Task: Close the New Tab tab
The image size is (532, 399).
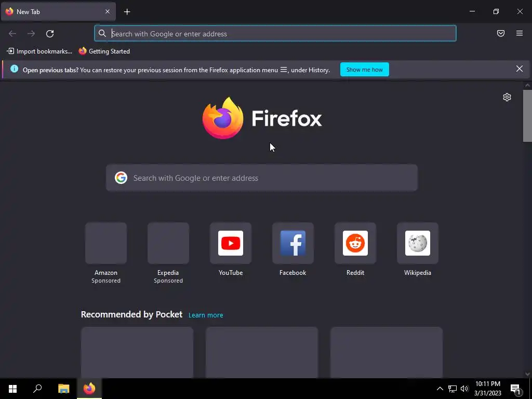Action: 108,11
